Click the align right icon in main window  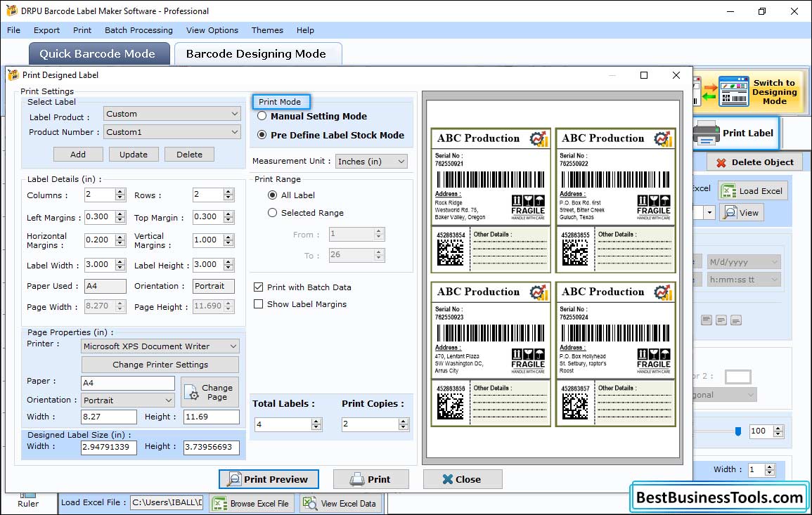(x=736, y=320)
